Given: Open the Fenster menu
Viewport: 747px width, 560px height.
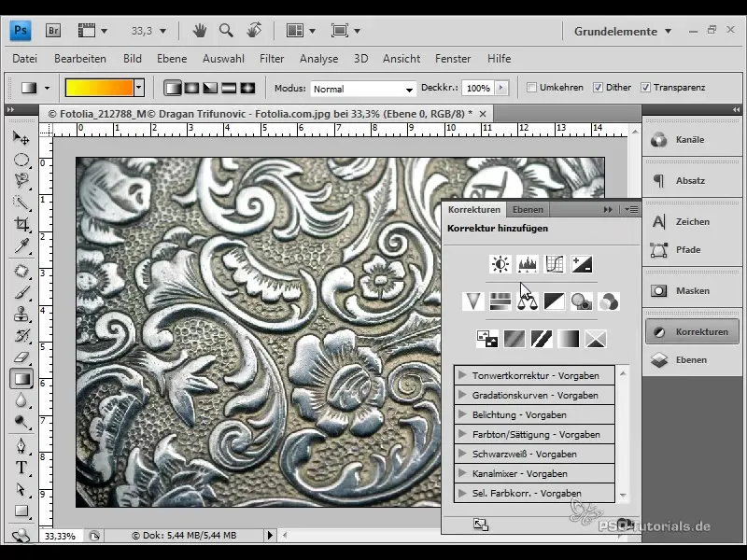Looking at the screenshot, I should (453, 59).
